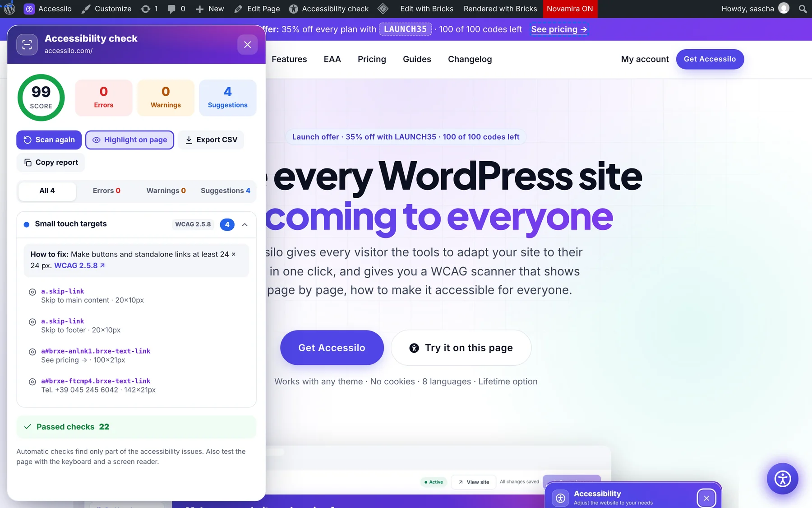Copy the accessibility report
This screenshot has width=812, height=508.
[51, 163]
